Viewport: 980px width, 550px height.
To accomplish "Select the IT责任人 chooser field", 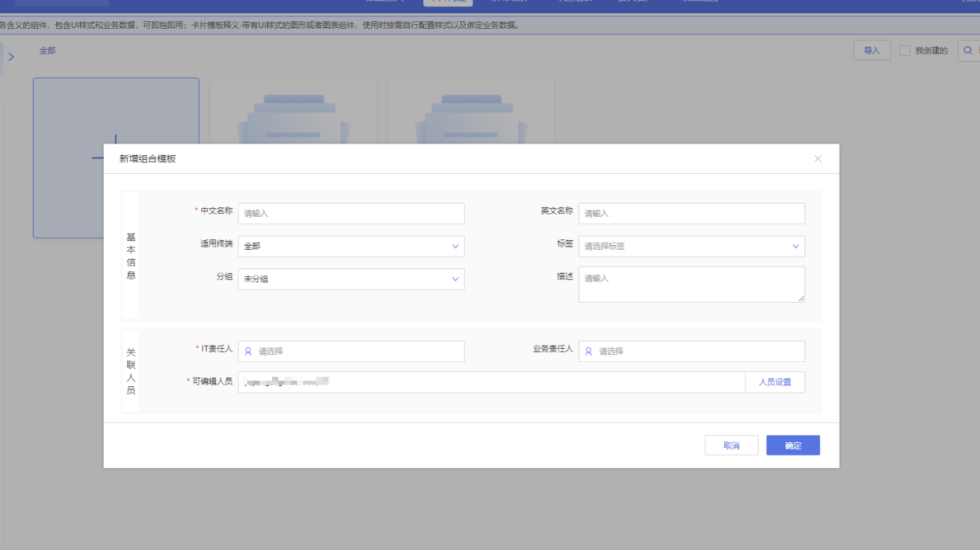I will (x=351, y=351).
